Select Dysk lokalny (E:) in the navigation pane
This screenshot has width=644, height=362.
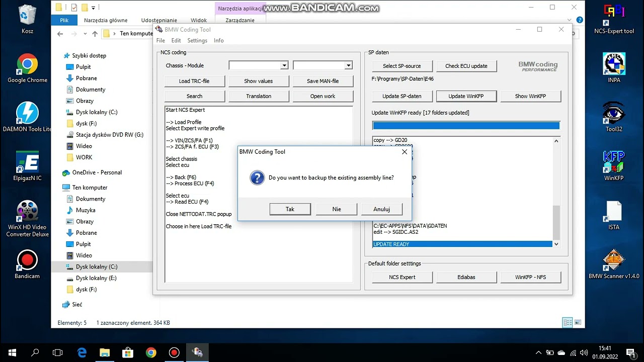pos(96,278)
